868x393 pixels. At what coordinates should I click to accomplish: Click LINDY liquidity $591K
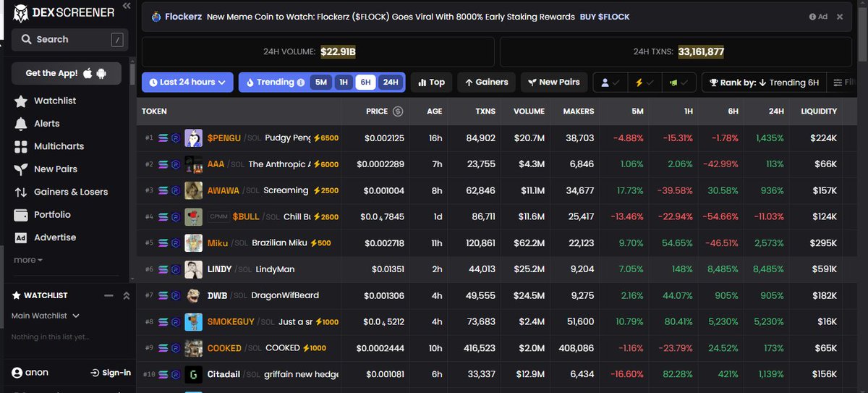[822, 269]
